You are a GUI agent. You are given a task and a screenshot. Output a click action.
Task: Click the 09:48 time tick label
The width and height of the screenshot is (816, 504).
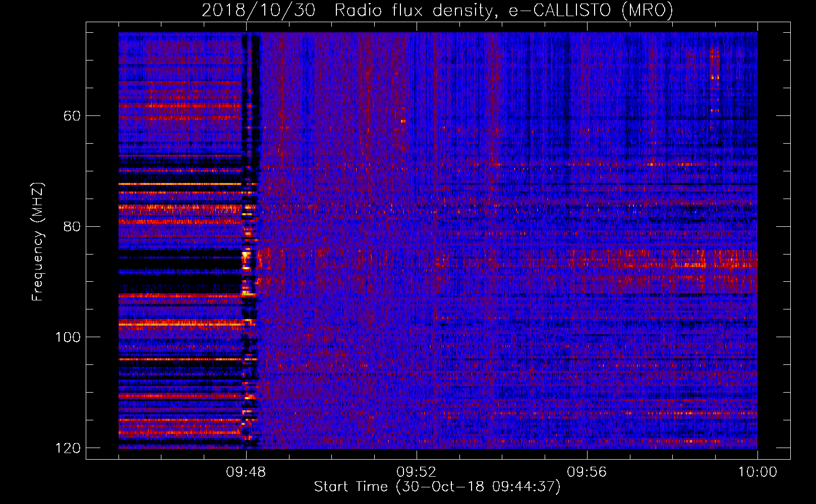246,472
